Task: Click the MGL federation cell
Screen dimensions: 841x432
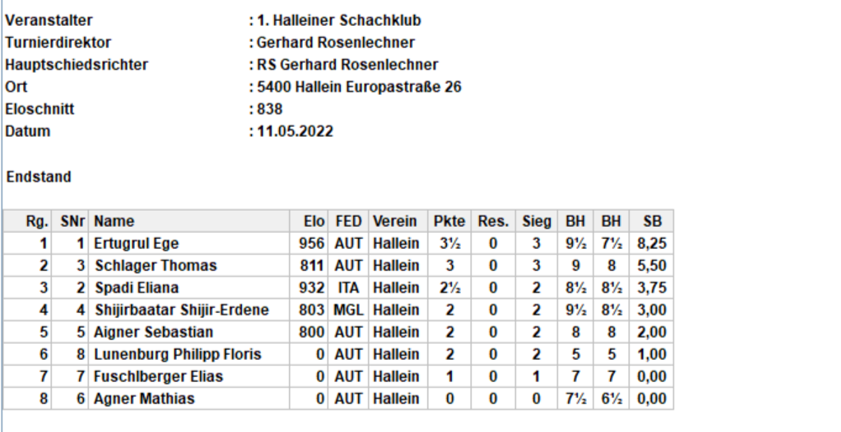Action: (349, 310)
